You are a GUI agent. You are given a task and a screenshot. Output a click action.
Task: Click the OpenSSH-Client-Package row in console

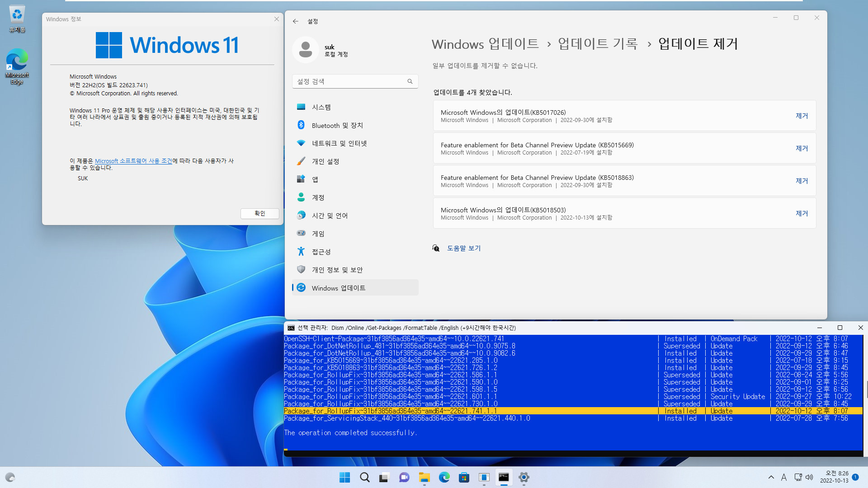573,338
